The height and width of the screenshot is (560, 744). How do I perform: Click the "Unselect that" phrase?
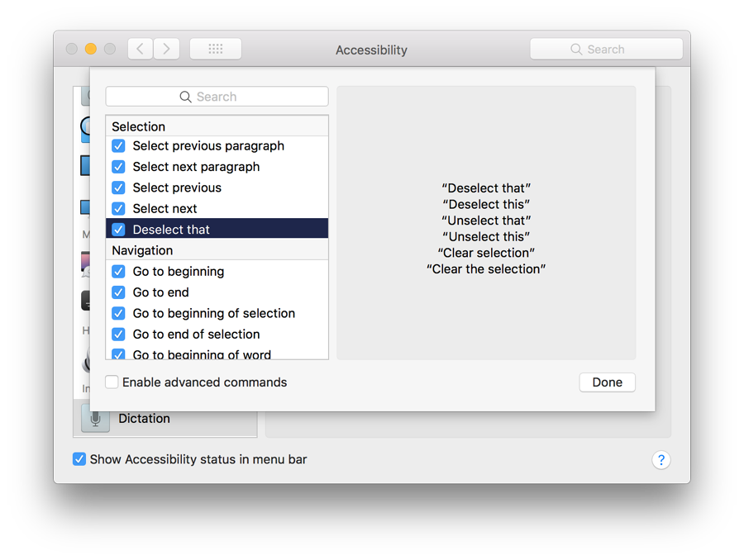[486, 221]
